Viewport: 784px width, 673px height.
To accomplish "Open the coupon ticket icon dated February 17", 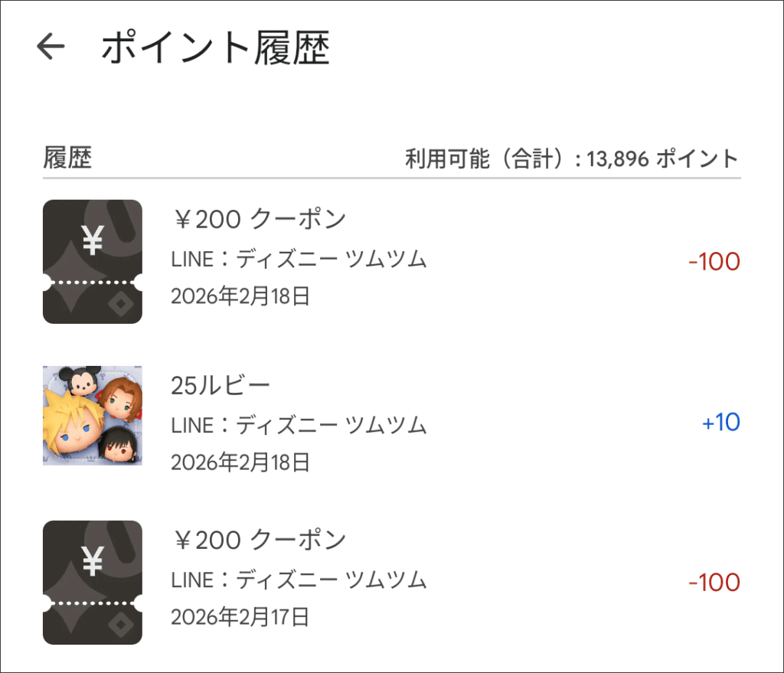I will click(x=93, y=583).
